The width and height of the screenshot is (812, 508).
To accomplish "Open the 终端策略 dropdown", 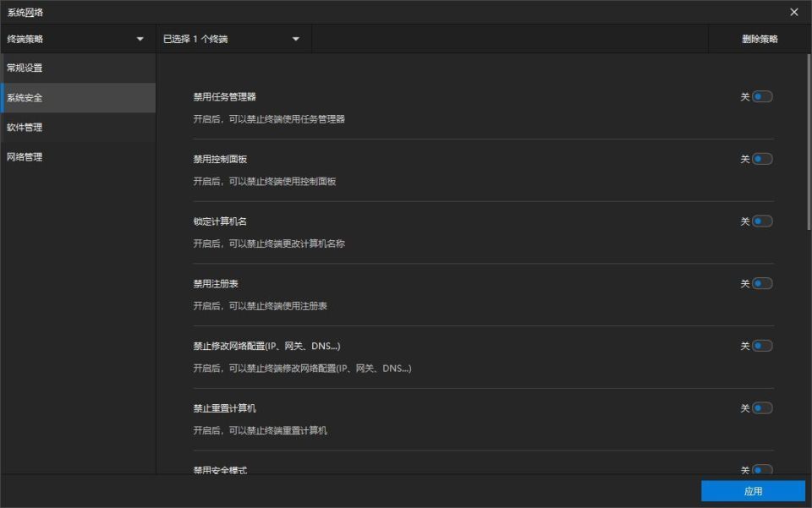I will (78, 39).
